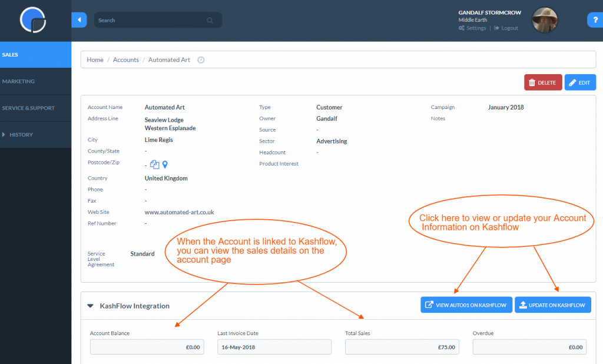The image size is (603, 364).
Task: Click Gandalf's profile picture
Action: (x=545, y=19)
